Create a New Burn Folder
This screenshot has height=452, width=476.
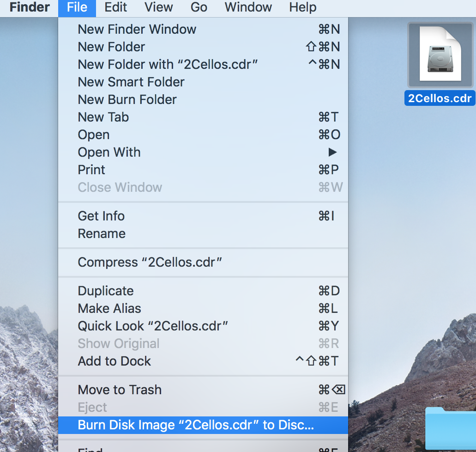click(203, 100)
